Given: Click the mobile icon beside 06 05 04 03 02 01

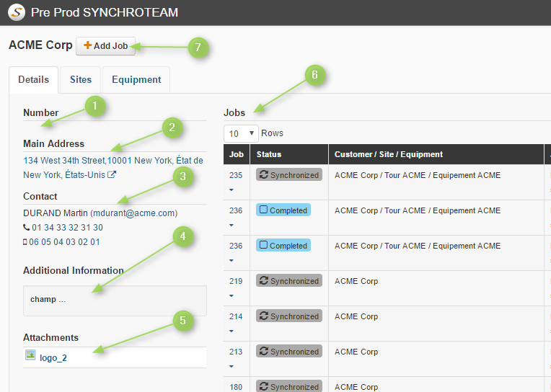Looking at the screenshot, I should point(25,242).
